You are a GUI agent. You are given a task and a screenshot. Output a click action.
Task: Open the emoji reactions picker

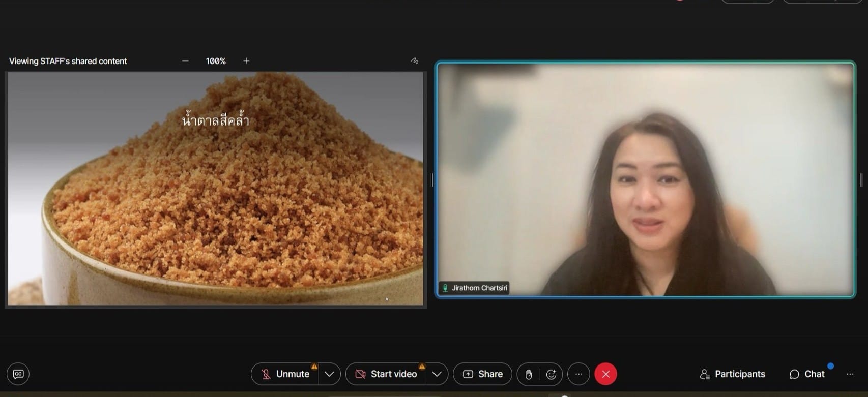[x=551, y=374]
